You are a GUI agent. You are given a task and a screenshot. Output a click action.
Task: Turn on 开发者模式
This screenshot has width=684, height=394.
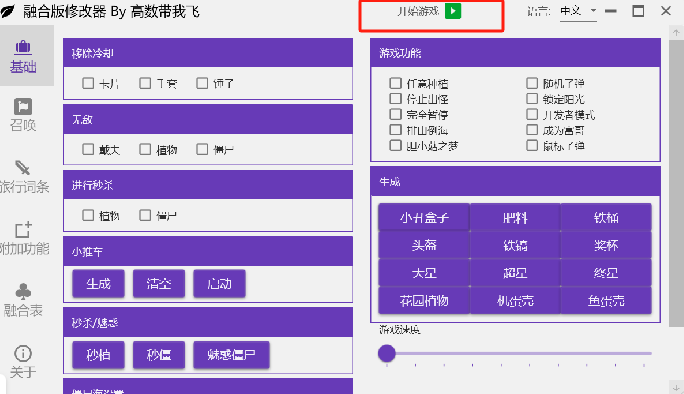[x=532, y=114]
